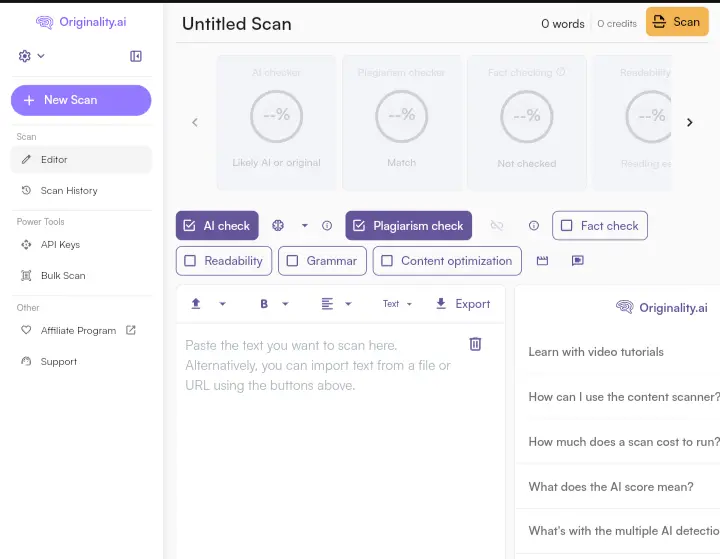The width and height of the screenshot is (720, 559).
Task: Open the Editor menu item
Action: click(x=81, y=159)
